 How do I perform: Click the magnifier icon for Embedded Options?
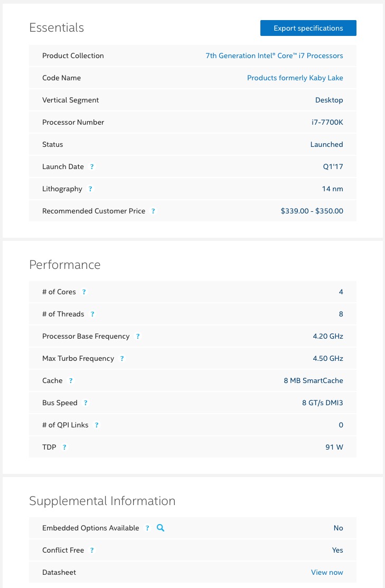161,528
